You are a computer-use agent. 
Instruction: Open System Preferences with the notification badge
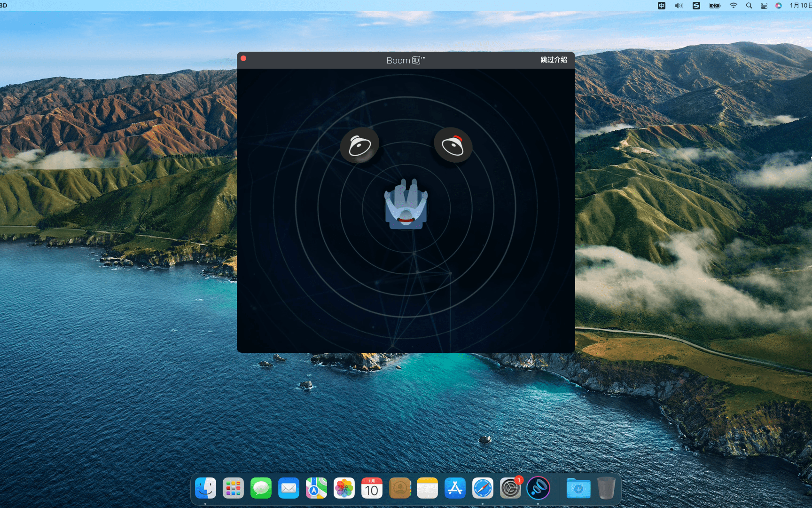point(510,488)
